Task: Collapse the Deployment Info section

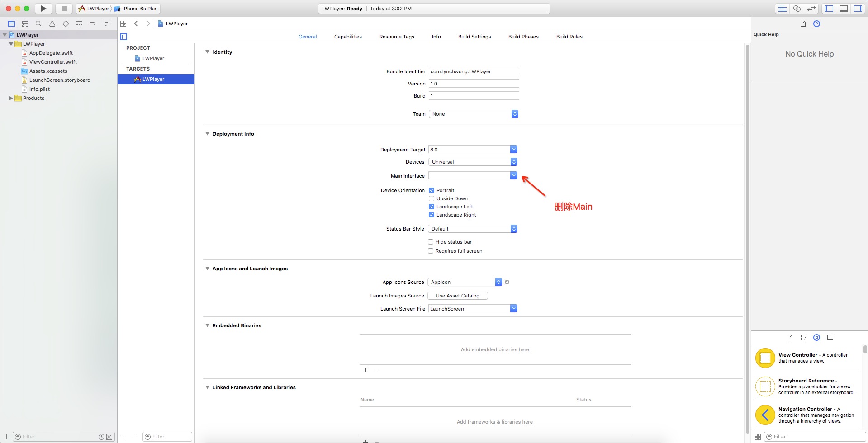Action: pyautogui.click(x=207, y=134)
